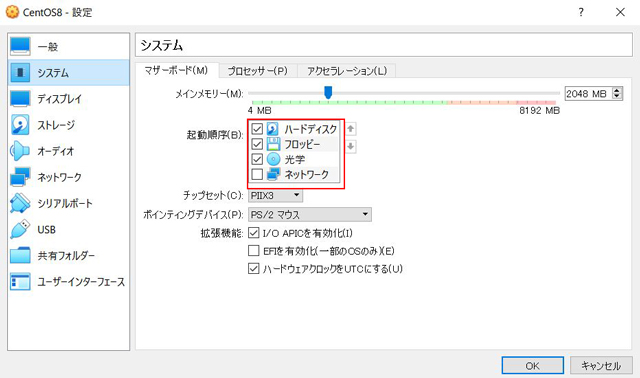Toggle I/O APICを有効化 checkbox

[253, 233]
